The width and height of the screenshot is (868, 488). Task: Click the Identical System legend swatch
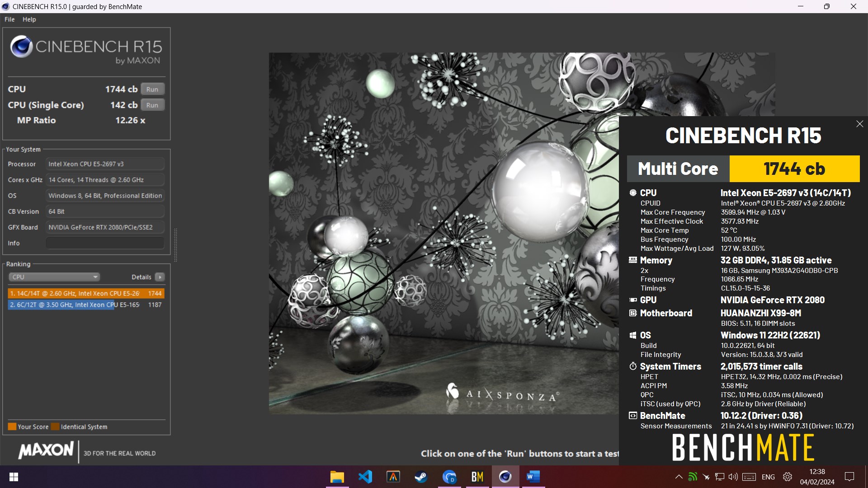(55, 427)
